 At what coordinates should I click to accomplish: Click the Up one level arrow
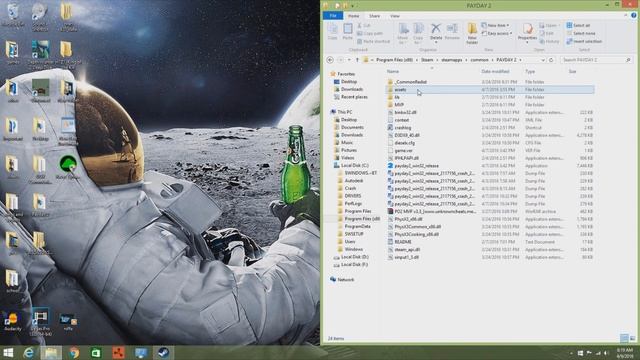357,60
